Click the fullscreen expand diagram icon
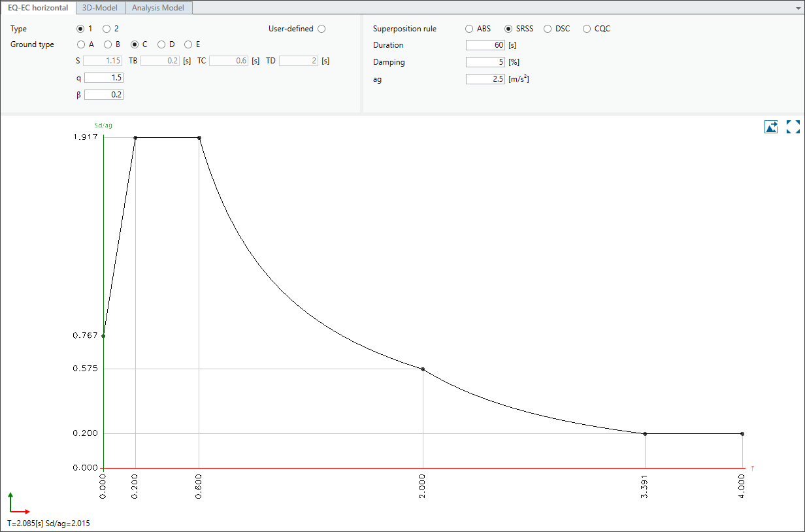This screenshot has height=532, width=805. (793, 127)
